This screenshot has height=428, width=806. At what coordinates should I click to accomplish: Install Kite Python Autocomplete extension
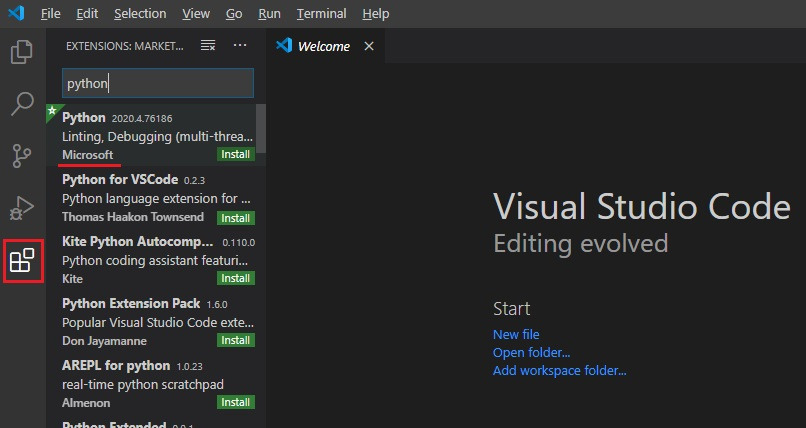pos(236,278)
